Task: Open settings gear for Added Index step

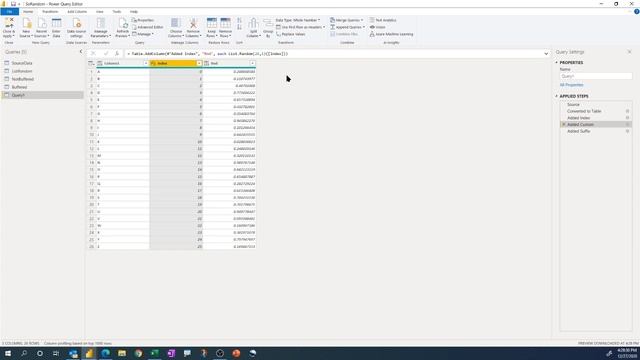Action: point(627,118)
